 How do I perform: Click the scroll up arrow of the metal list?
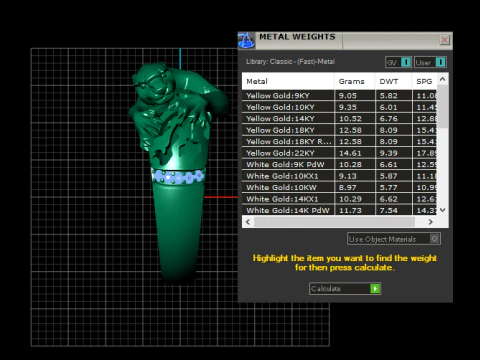(442, 79)
